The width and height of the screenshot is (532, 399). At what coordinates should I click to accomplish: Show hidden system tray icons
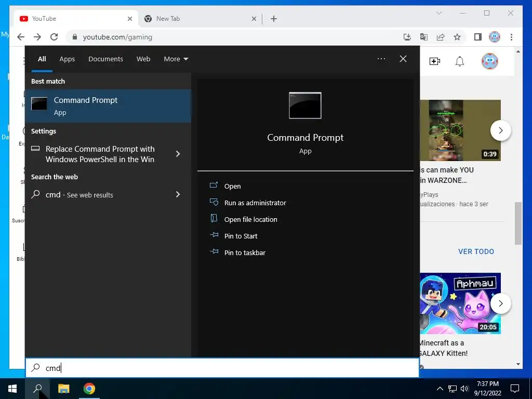(440, 389)
